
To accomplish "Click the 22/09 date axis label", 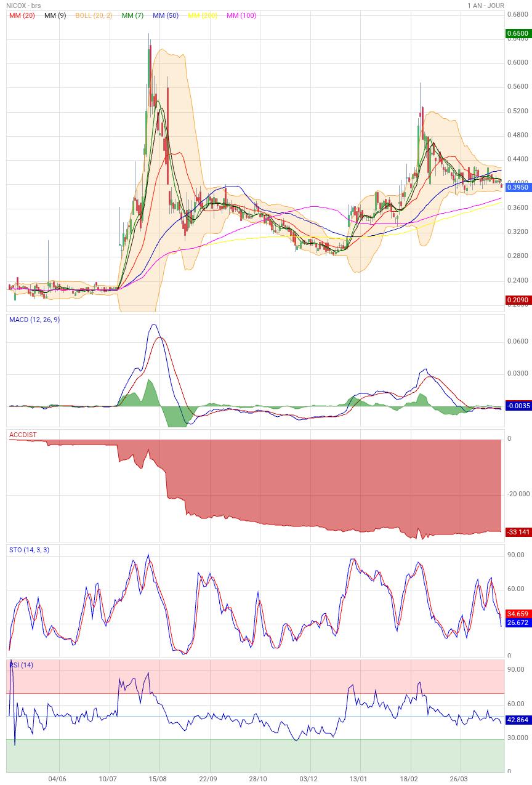I will click(208, 779).
